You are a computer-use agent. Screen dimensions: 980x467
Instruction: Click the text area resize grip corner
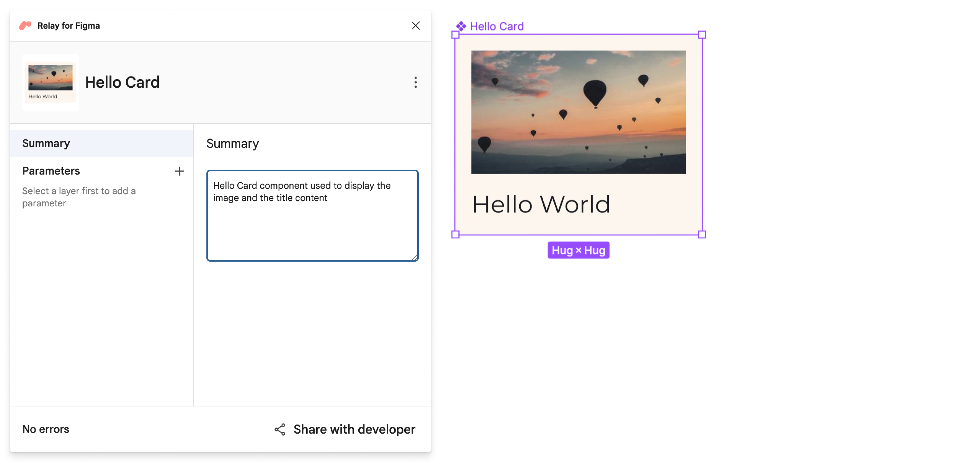coord(415,258)
